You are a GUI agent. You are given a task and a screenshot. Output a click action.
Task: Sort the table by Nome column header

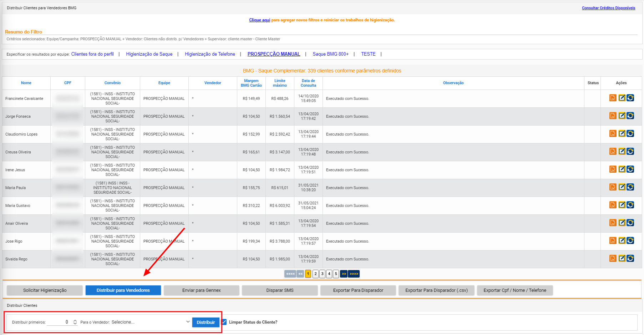26,83
